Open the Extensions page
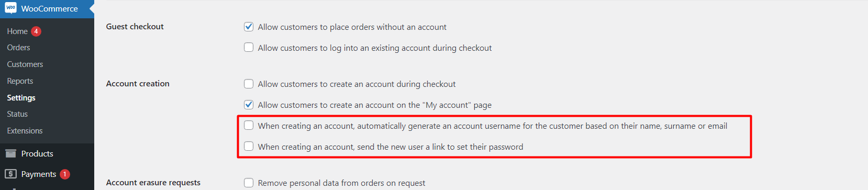868x190 pixels. (x=25, y=131)
